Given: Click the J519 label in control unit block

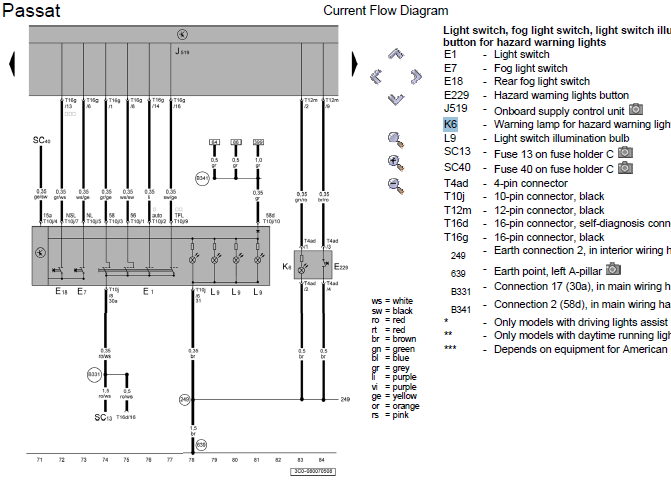Looking at the screenshot, I should pos(182,51).
